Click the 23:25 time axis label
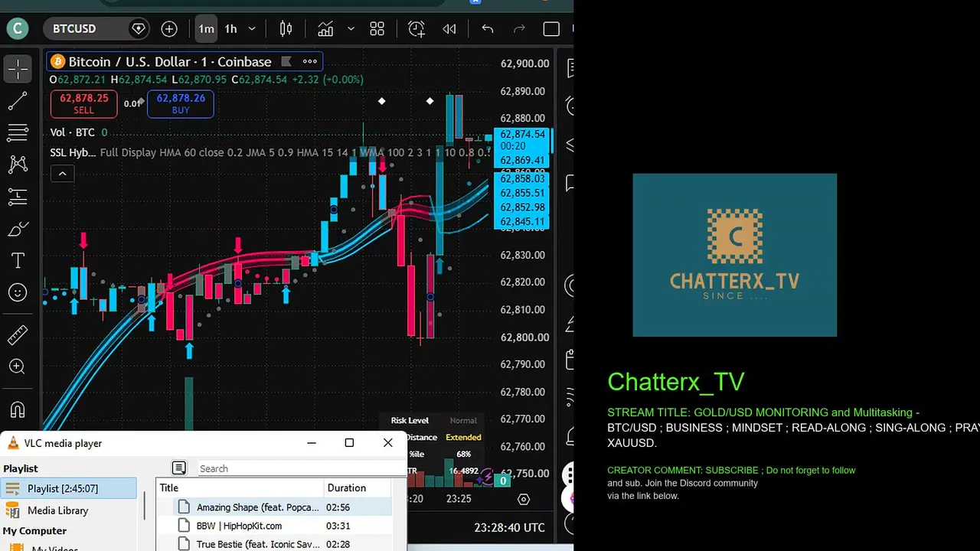 tap(458, 498)
